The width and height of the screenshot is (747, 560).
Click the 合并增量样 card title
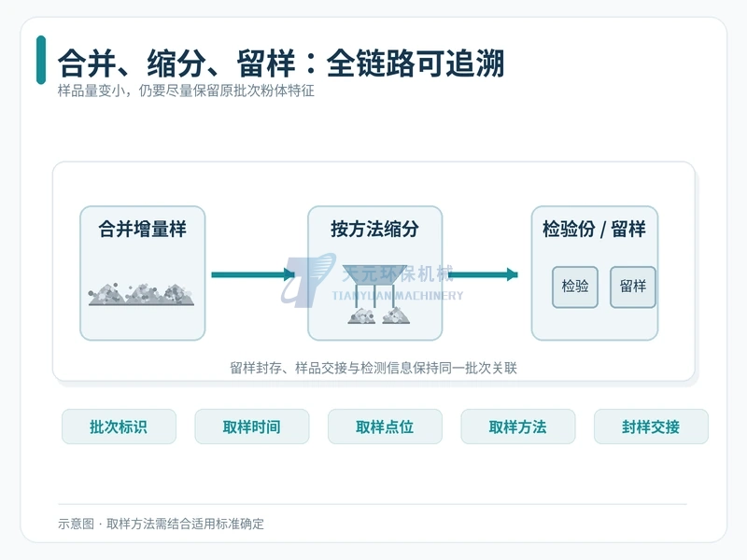click(x=143, y=229)
